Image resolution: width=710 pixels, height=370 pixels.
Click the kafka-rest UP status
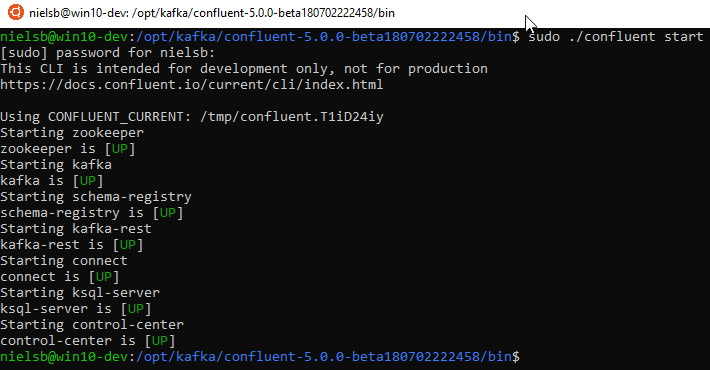[x=128, y=245]
